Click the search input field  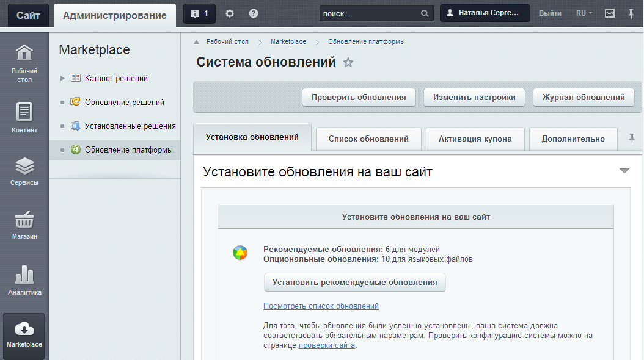(370, 13)
